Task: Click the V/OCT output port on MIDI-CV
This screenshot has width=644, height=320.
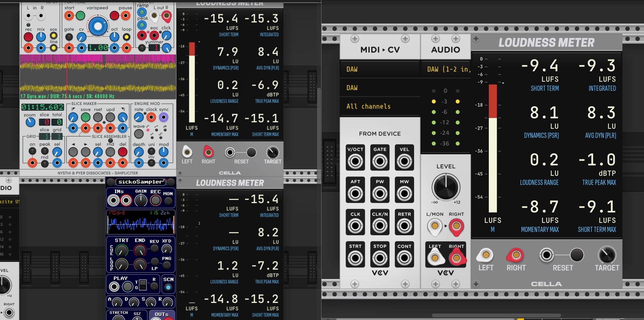Action: tap(355, 162)
